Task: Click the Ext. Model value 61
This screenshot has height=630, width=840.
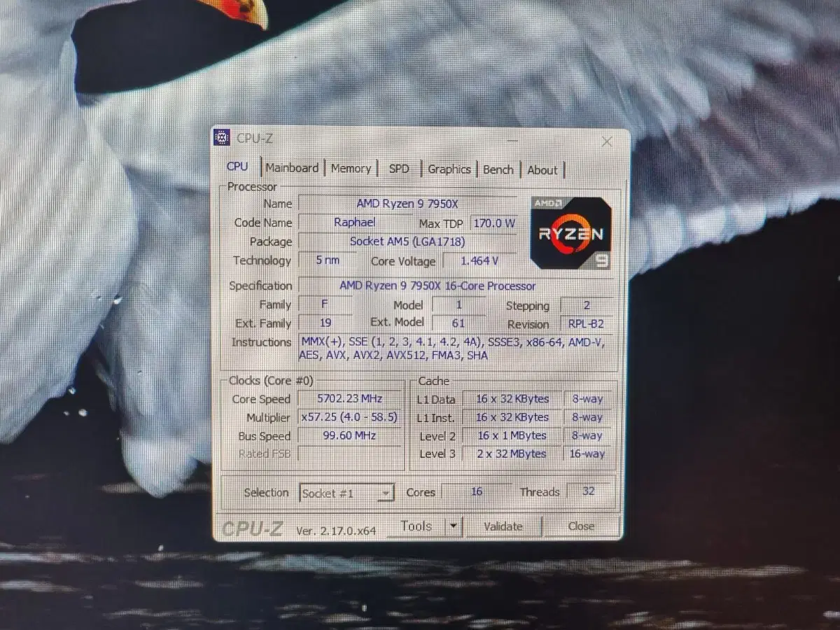Action: [458, 323]
